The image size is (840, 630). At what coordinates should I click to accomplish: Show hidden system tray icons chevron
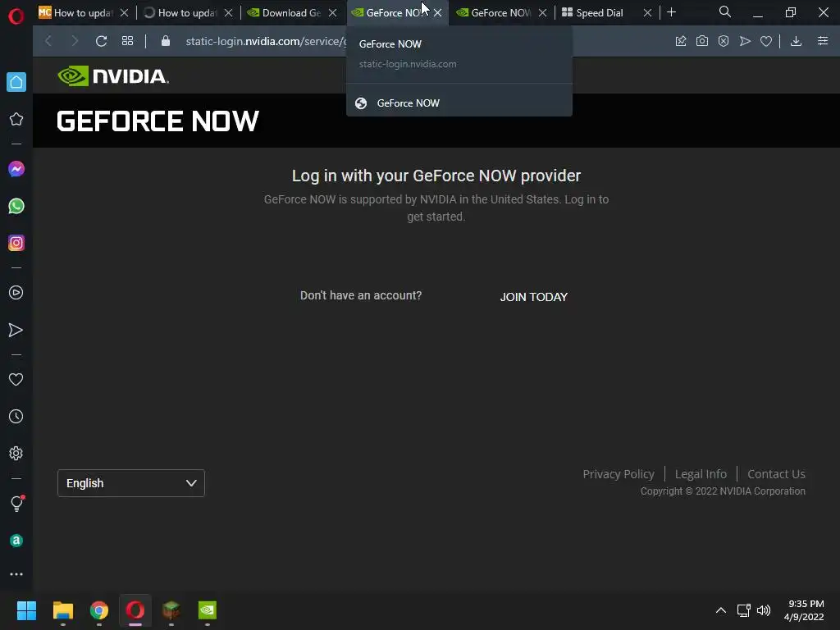tap(721, 610)
